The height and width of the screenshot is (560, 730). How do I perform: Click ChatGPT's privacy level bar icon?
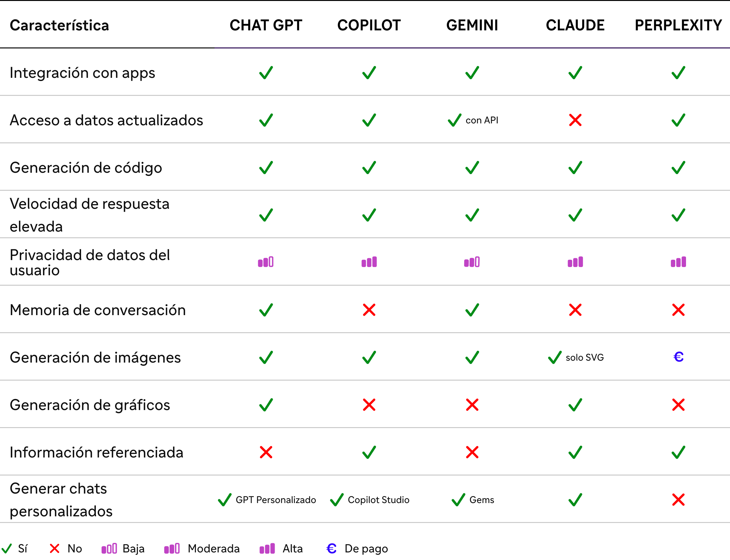point(266,262)
